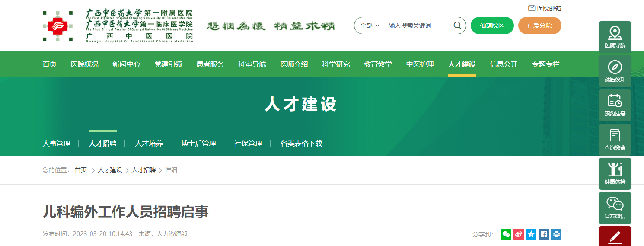Click the publish time 2023-03-20 10:14:43
The height and width of the screenshot is (246, 644).
(102, 234)
